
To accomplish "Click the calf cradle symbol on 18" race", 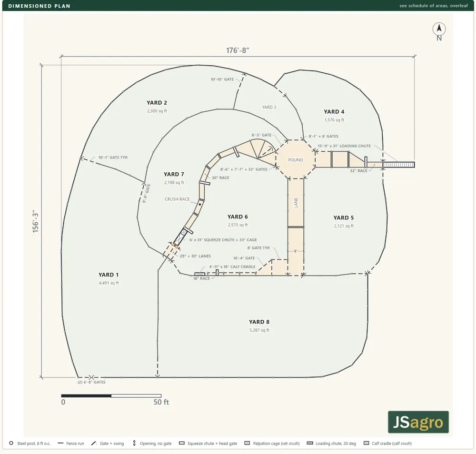I will click(x=199, y=274).
